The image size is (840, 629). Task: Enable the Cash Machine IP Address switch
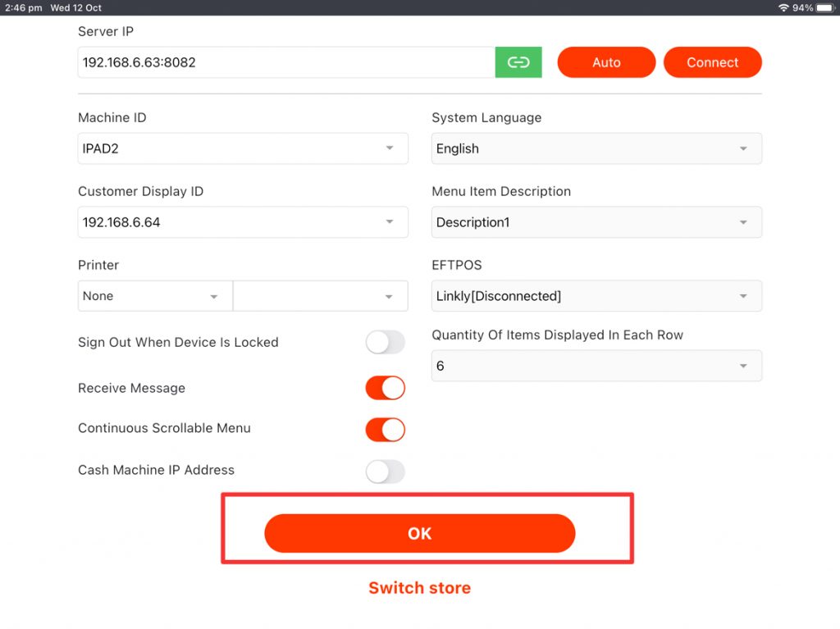tap(385, 472)
